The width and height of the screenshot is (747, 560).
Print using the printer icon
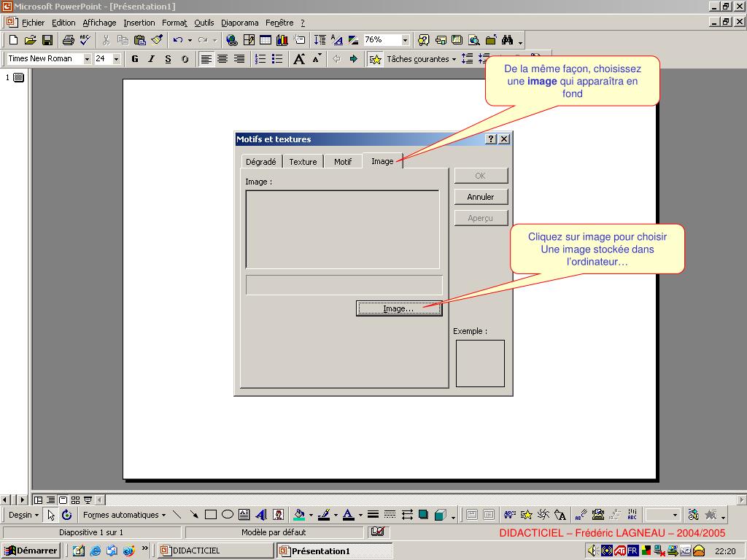click(x=69, y=40)
